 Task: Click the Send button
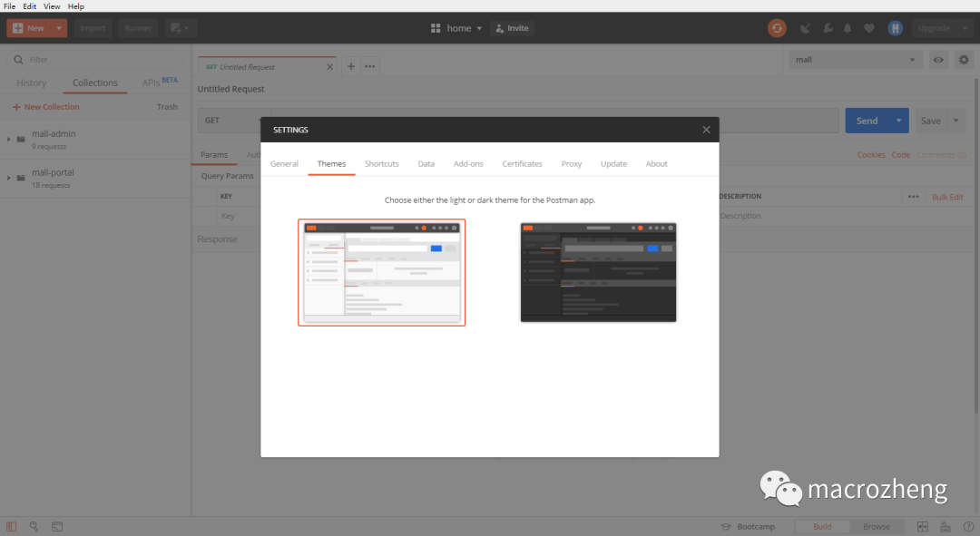tap(867, 121)
